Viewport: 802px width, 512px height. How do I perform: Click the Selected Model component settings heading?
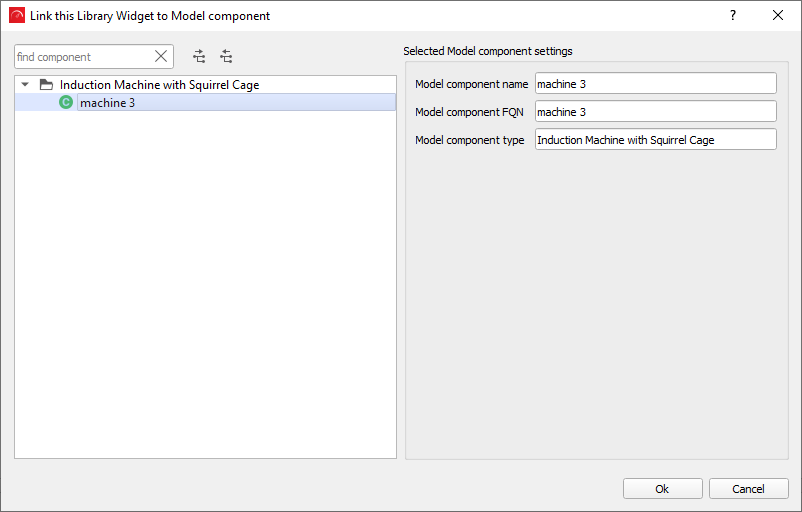point(487,51)
